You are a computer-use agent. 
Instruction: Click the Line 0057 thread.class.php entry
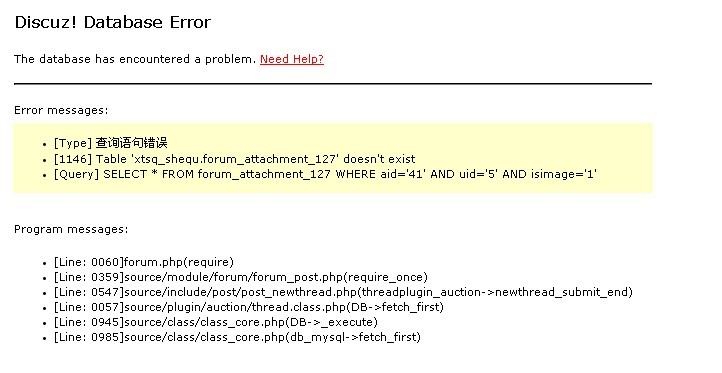(x=249, y=307)
